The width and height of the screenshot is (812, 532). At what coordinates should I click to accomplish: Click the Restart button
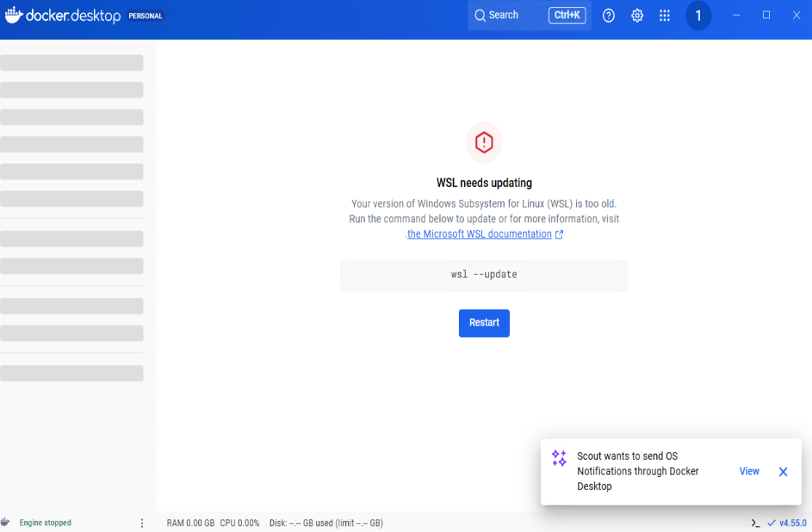point(484,323)
